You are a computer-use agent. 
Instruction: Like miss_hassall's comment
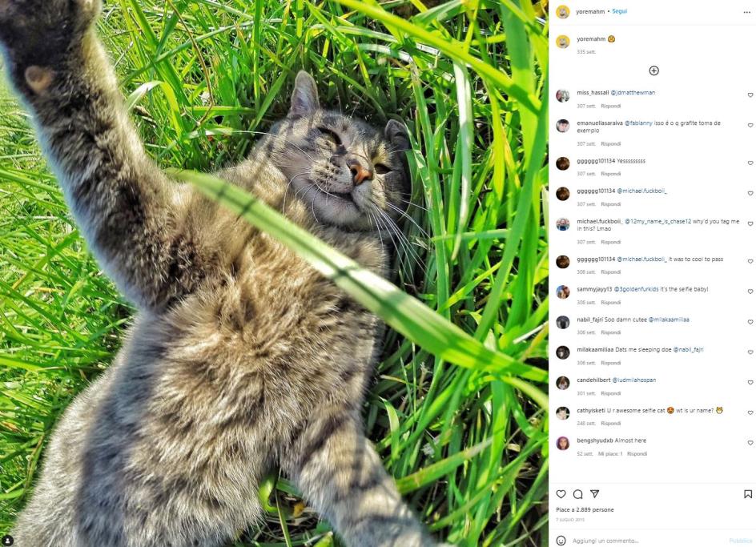(x=750, y=95)
